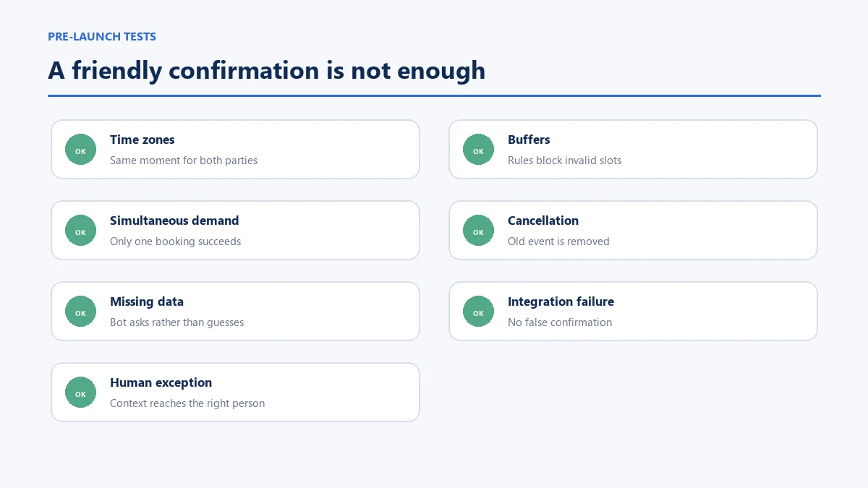
Task: Click the OK badge beside Integration failure
Action: [478, 312]
